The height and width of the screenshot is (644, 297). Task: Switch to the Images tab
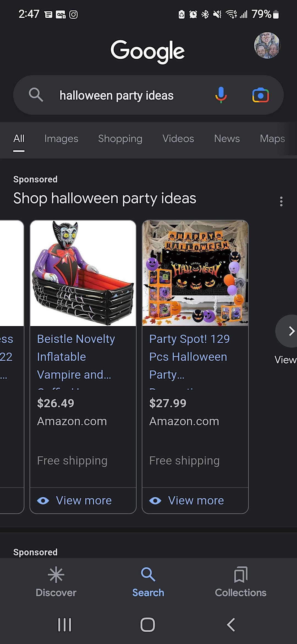[61, 139]
